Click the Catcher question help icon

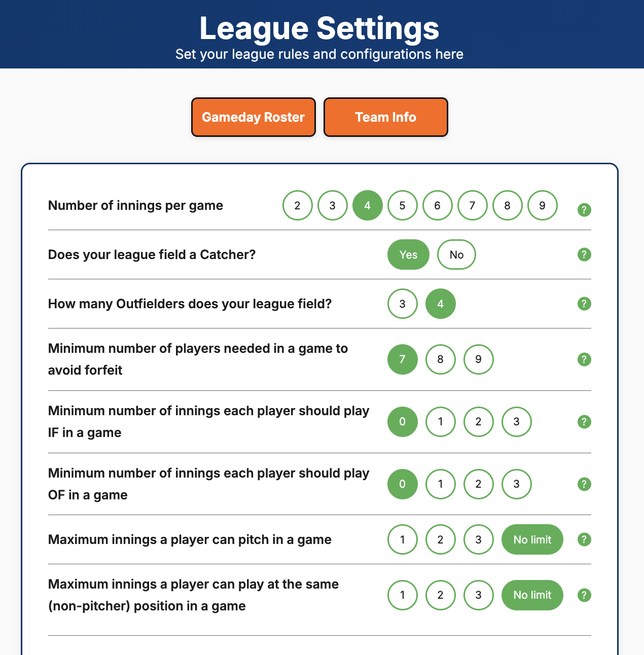tap(584, 254)
